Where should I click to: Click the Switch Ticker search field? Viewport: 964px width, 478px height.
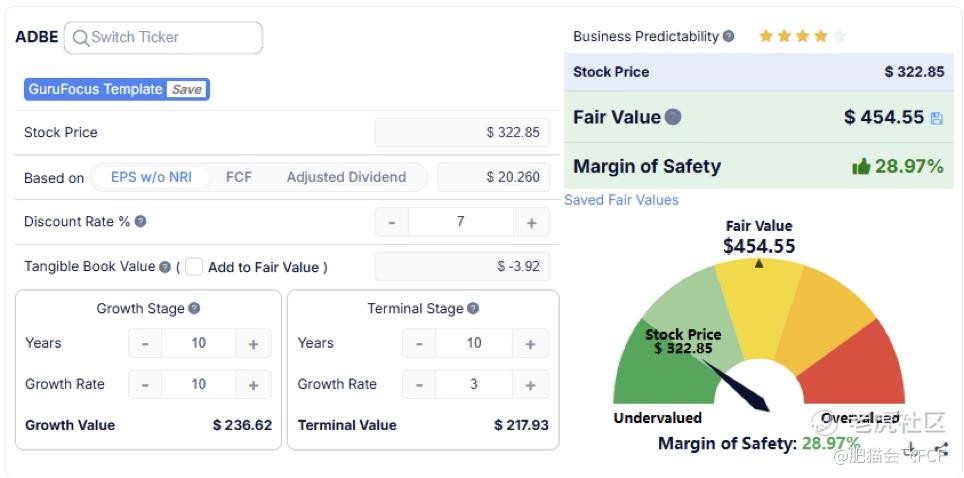pyautogui.click(x=165, y=38)
